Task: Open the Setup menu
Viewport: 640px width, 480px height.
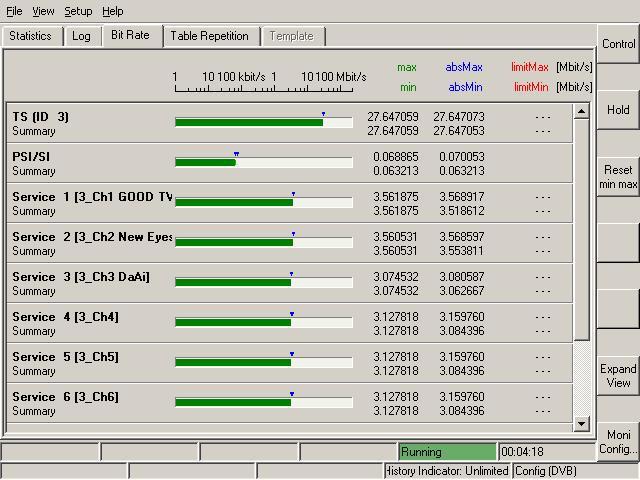Action: [x=78, y=11]
